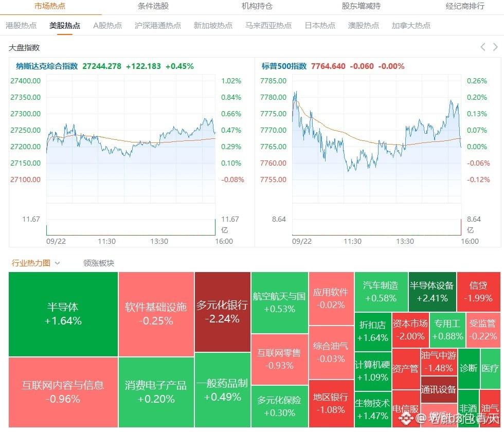Click the 软件基础设施 heatmap block

tap(156, 314)
